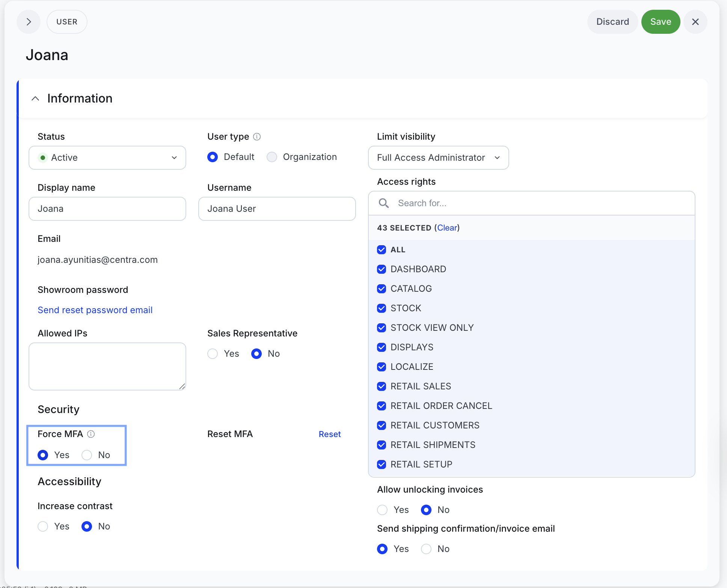Click Send reset password email link
Viewport: 727px width, 588px height.
pos(95,310)
